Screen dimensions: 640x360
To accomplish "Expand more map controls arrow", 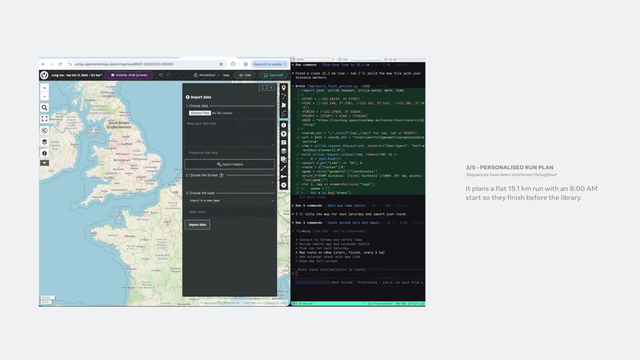I will click(x=44, y=163).
